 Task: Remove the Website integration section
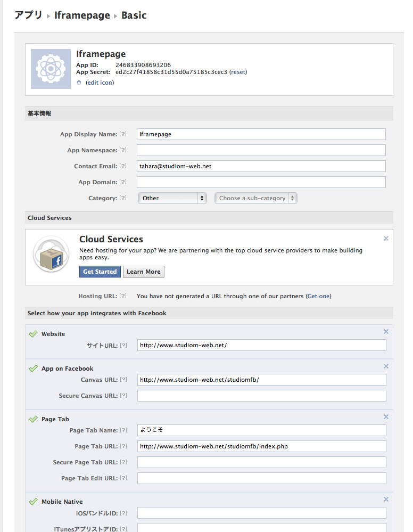386,331
